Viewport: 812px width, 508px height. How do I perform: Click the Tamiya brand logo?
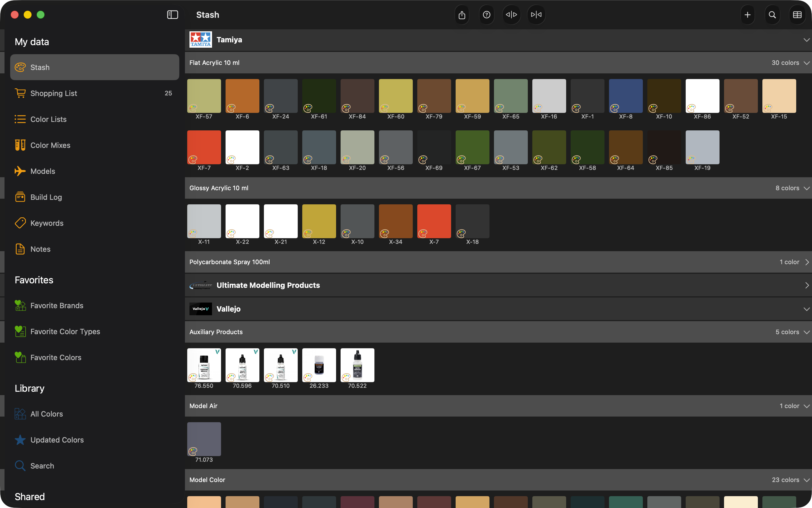click(201, 40)
